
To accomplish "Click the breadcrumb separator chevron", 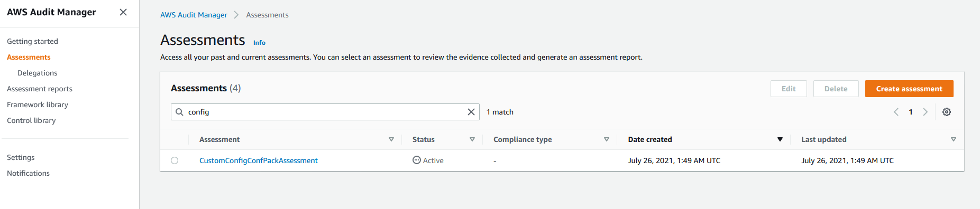I will click(x=236, y=15).
